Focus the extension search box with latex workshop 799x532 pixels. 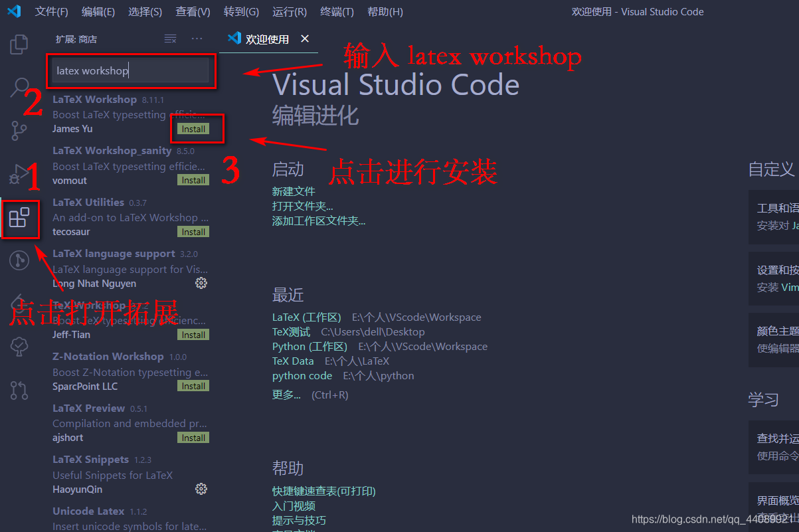pyautogui.click(x=130, y=70)
